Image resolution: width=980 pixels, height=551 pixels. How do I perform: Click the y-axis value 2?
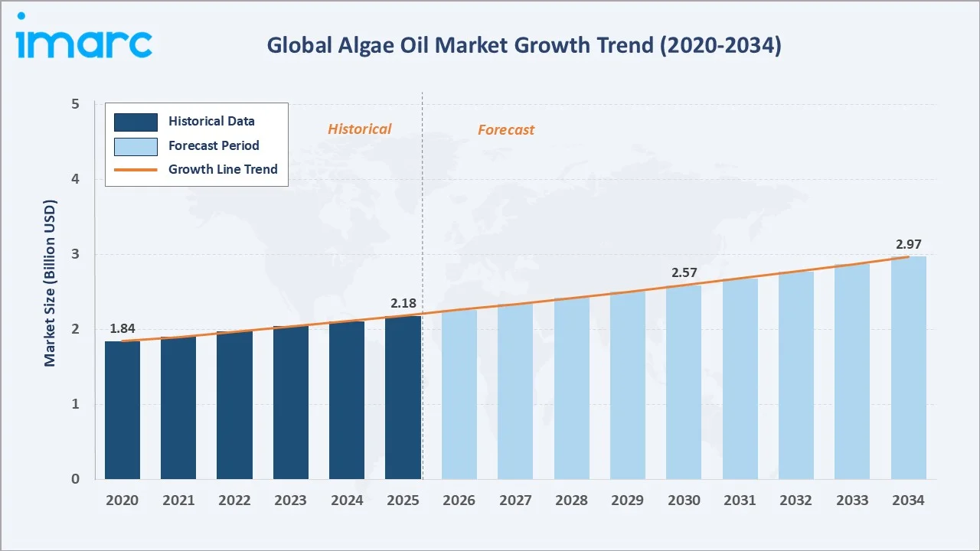75,330
